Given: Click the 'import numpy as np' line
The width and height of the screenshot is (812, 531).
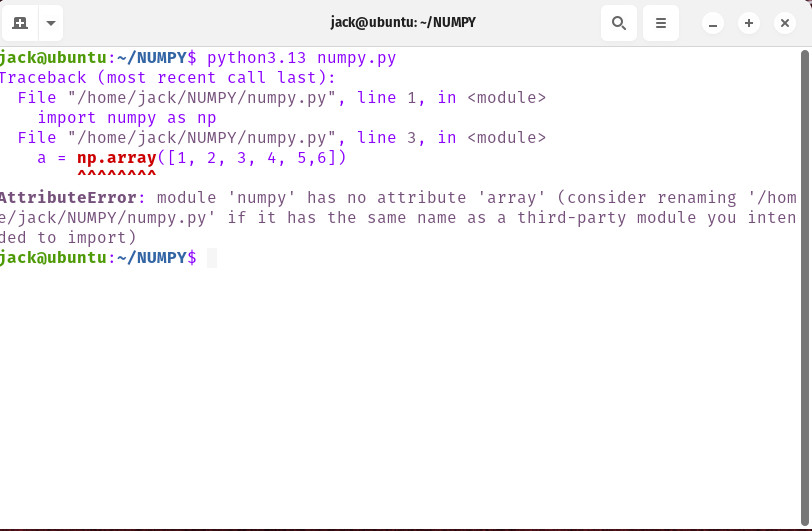Looking at the screenshot, I should (127, 118).
